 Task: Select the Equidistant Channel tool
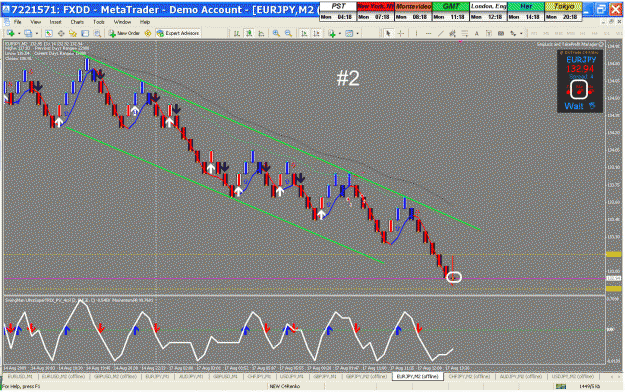[452, 33]
